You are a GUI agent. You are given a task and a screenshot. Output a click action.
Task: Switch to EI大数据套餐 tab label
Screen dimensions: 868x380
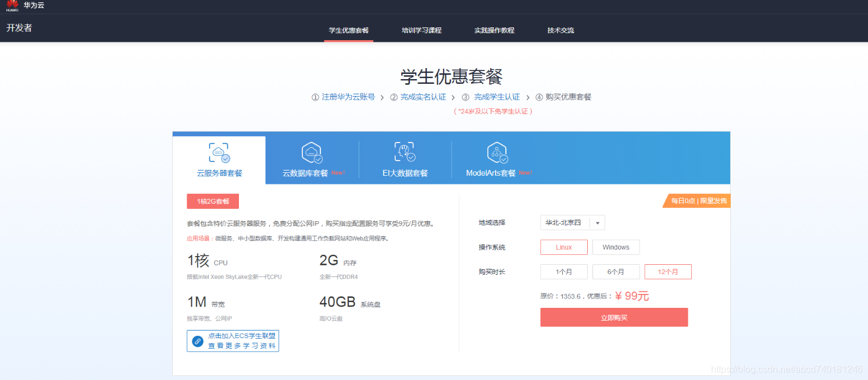[405, 173]
